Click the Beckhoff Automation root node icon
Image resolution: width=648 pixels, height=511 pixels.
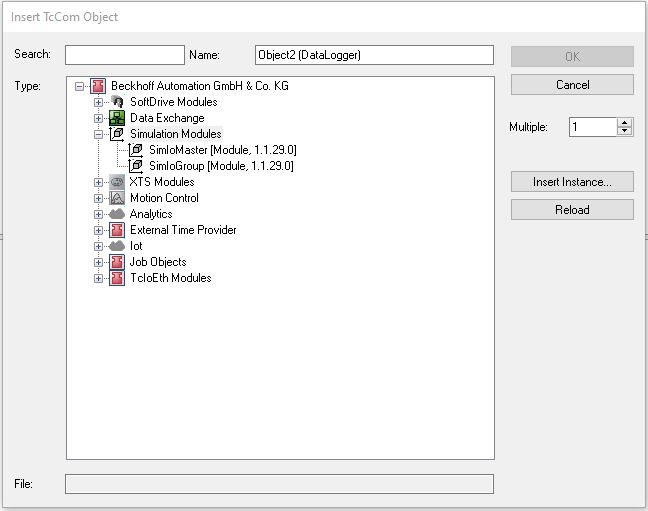(x=98, y=86)
